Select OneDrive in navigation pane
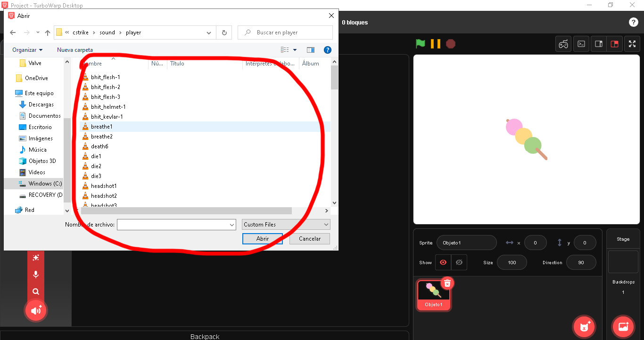The height and width of the screenshot is (340, 644). coord(36,78)
